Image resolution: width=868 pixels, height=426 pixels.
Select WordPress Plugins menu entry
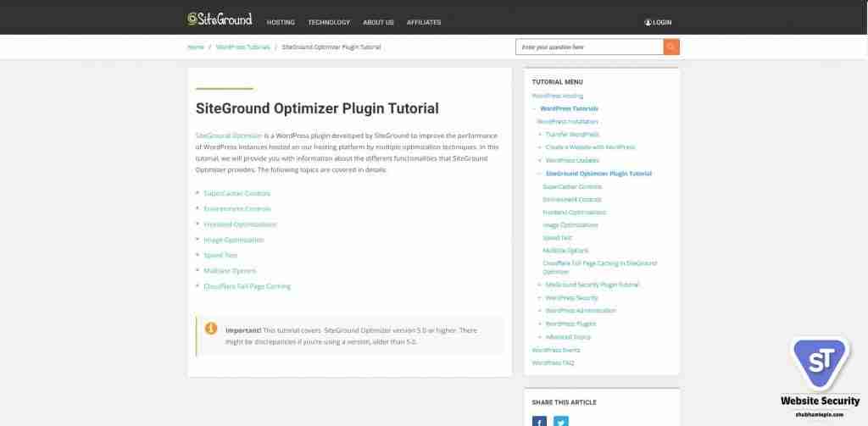(x=570, y=324)
